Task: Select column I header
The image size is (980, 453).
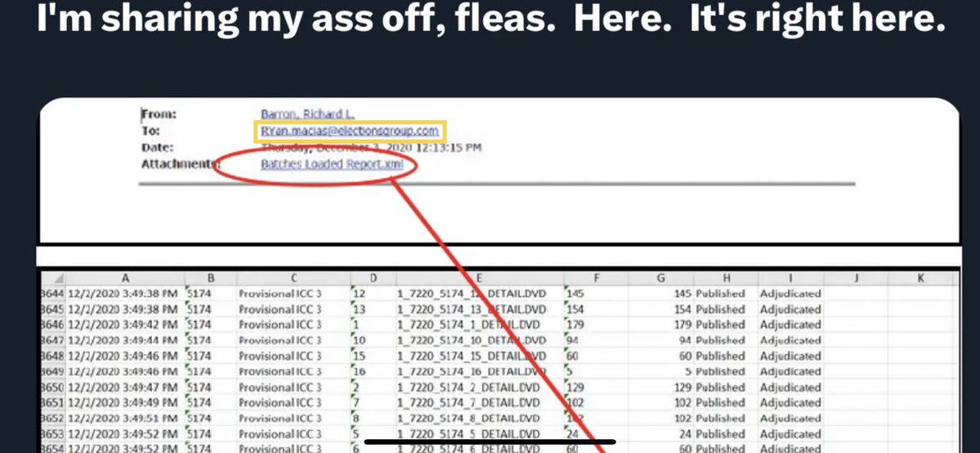Action: point(795,278)
